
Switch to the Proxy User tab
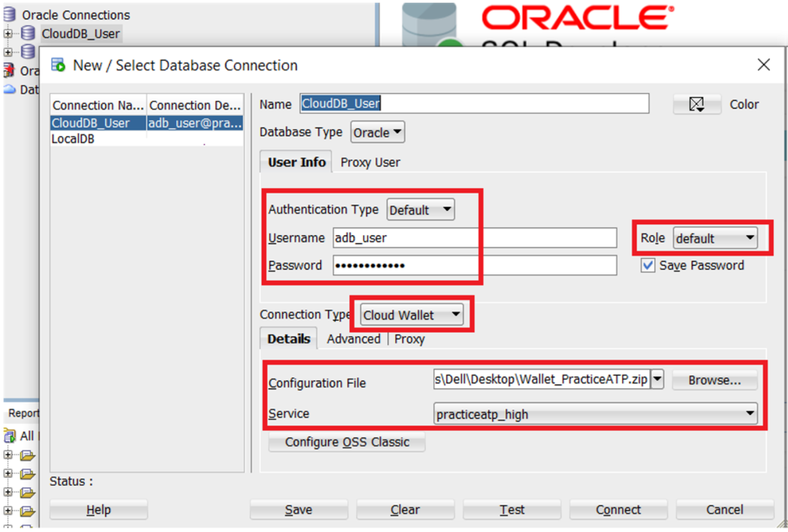pyautogui.click(x=370, y=163)
